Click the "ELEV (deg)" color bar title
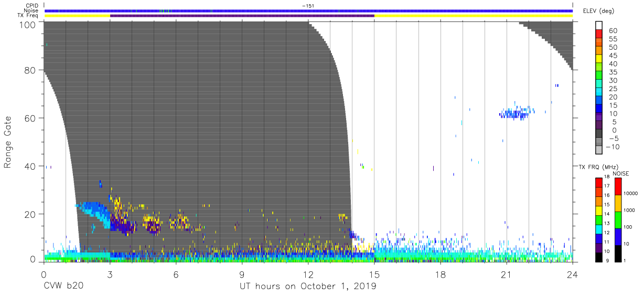 tap(599, 11)
